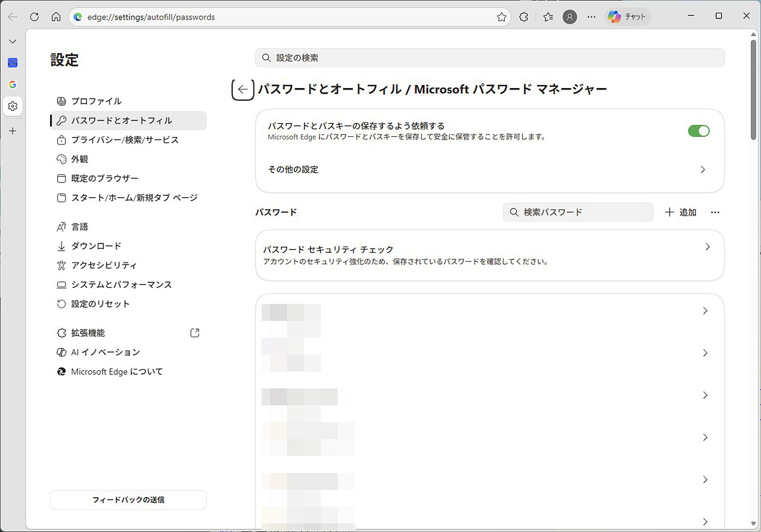Image resolution: width=761 pixels, height=532 pixels.
Task: Open Microsoft Edge について page
Action: point(128,372)
